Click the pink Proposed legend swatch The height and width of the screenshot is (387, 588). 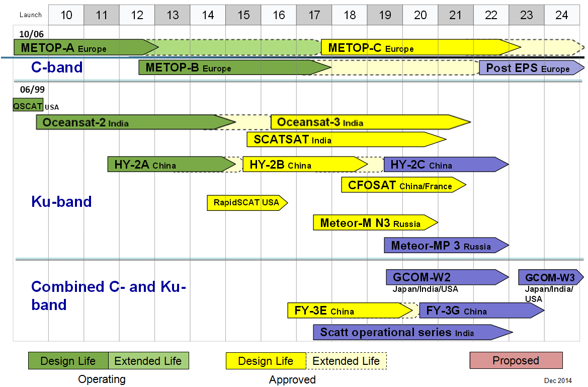coord(516,360)
